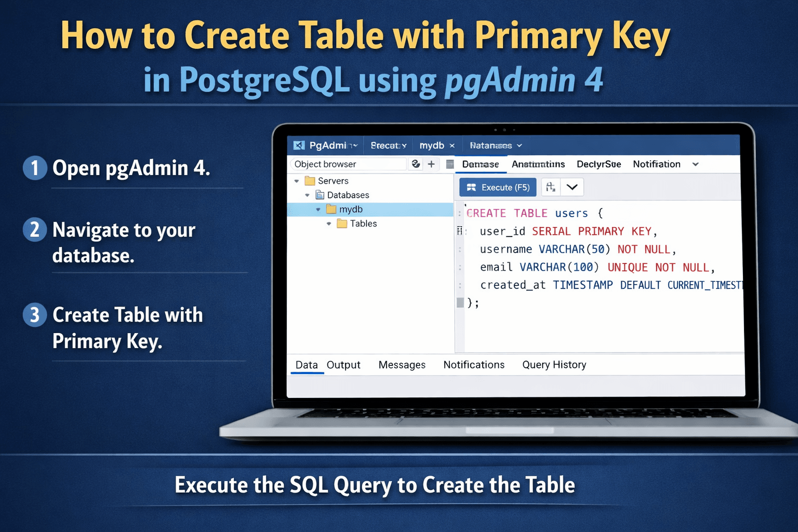Expand the Servers tree node
Screen dimensions: 798x532
pos(297,181)
